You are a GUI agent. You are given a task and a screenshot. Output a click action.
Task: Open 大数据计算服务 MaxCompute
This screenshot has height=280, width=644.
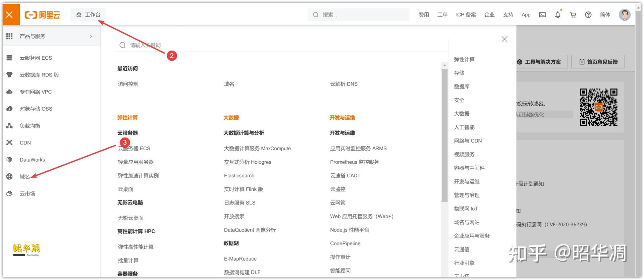(257, 149)
